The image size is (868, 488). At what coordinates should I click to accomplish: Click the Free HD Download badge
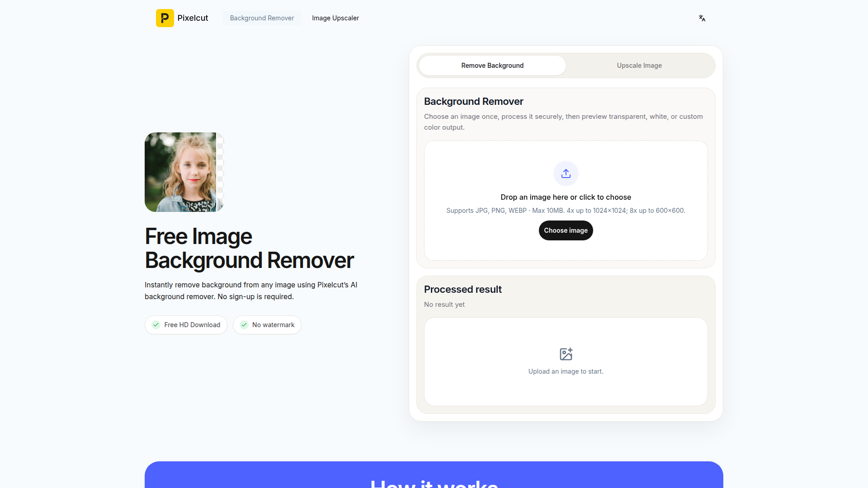[x=192, y=325]
